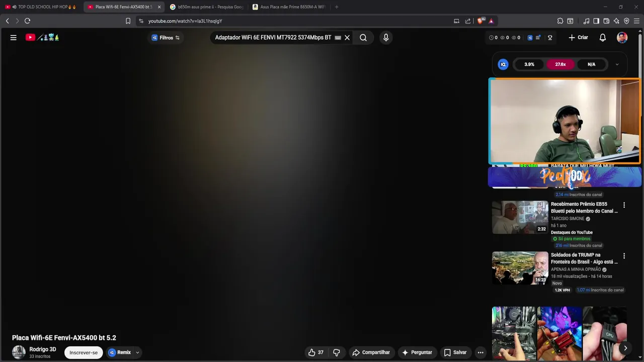Click the Perguntar ask button
This screenshot has width=644, height=362.
tap(417, 352)
